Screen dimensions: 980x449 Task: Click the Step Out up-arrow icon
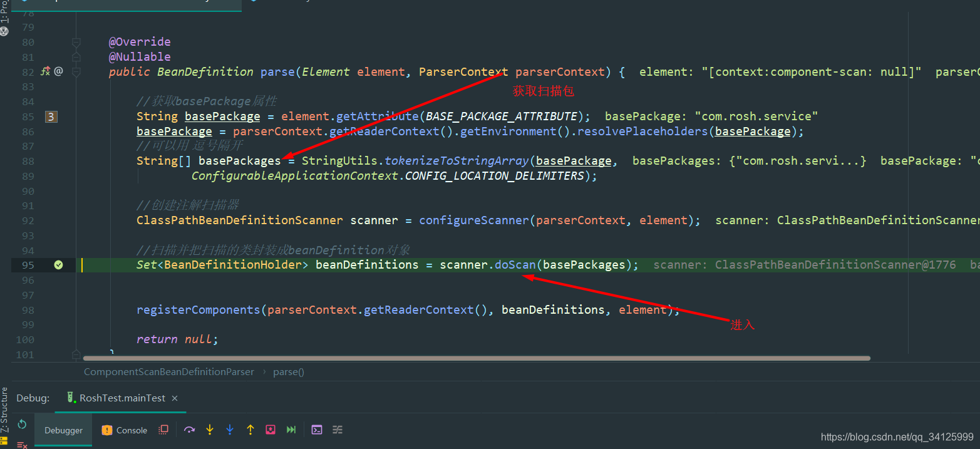tap(250, 430)
